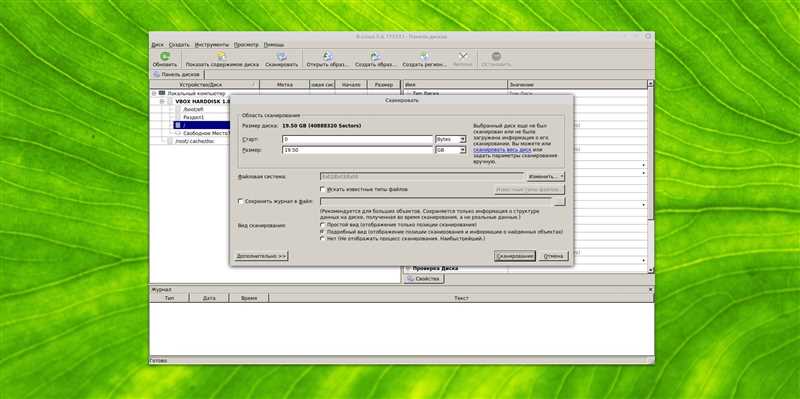Follow the сканировать весь диск link
800x399 pixels.
point(502,150)
